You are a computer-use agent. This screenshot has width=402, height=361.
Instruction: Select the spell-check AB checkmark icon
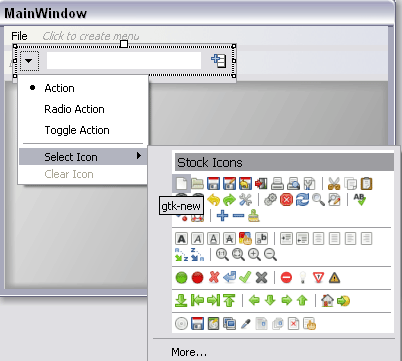(360, 200)
